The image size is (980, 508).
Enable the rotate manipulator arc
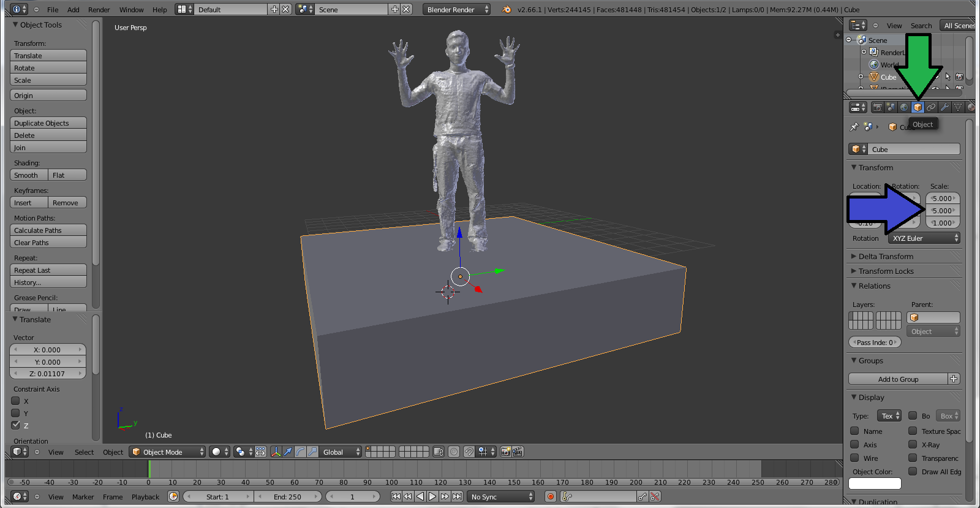[x=300, y=452]
